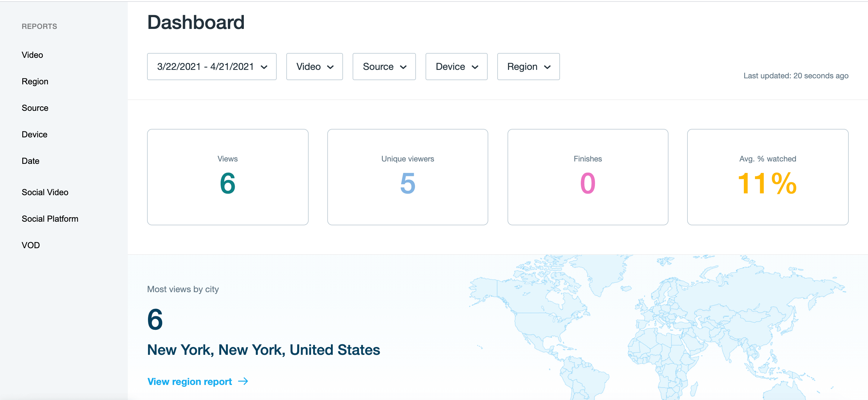
Task: Toggle the Device filter selection
Action: tap(457, 66)
